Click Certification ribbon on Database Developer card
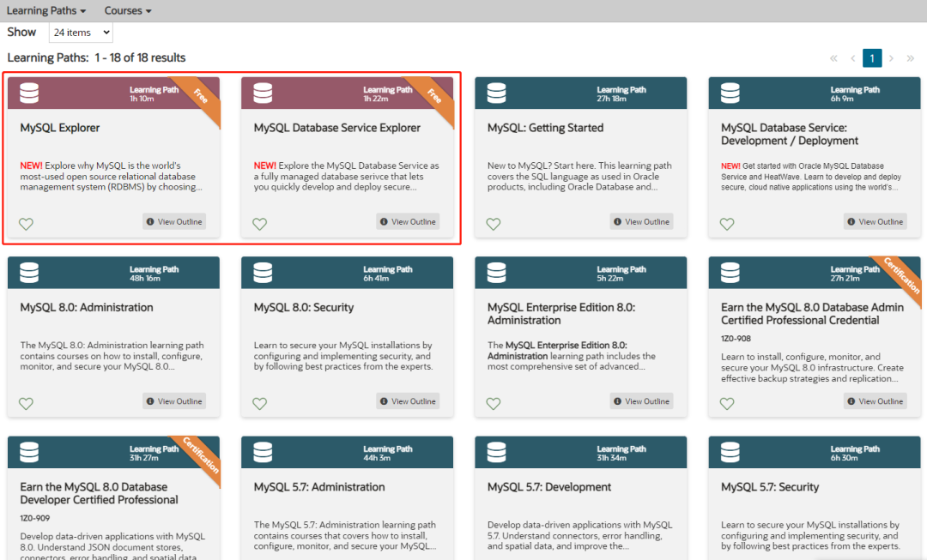The width and height of the screenshot is (927, 560). click(200, 455)
